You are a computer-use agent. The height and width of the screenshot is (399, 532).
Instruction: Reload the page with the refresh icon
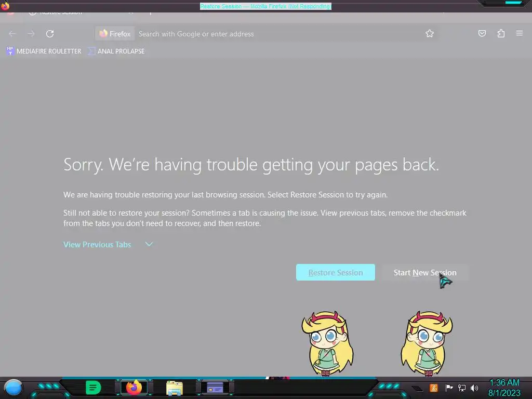pyautogui.click(x=50, y=34)
